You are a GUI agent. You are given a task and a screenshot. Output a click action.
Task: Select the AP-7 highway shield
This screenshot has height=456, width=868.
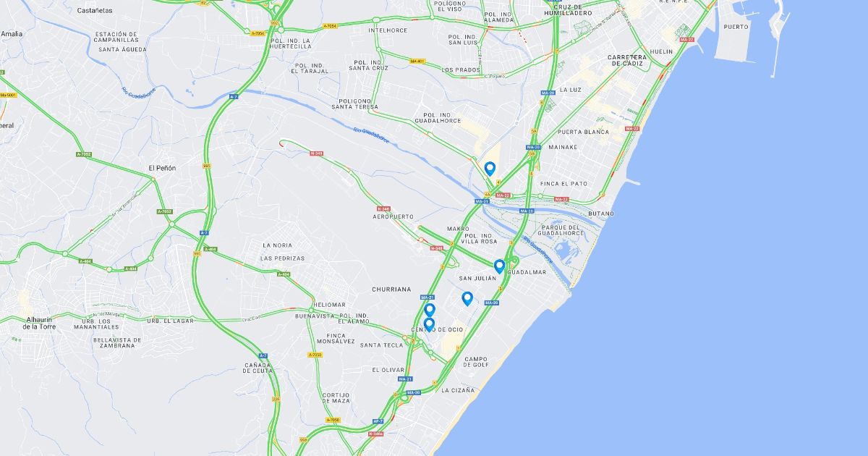click(378, 421)
